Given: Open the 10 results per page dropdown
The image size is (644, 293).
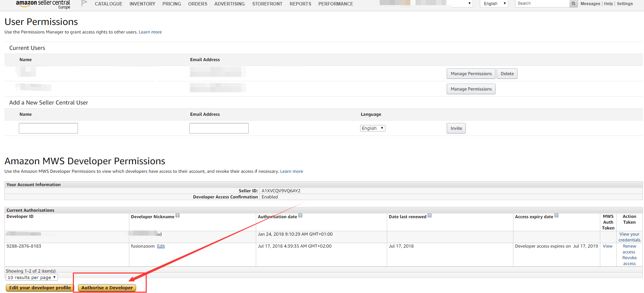Looking at the screenshot, I should tap(31, 278).
